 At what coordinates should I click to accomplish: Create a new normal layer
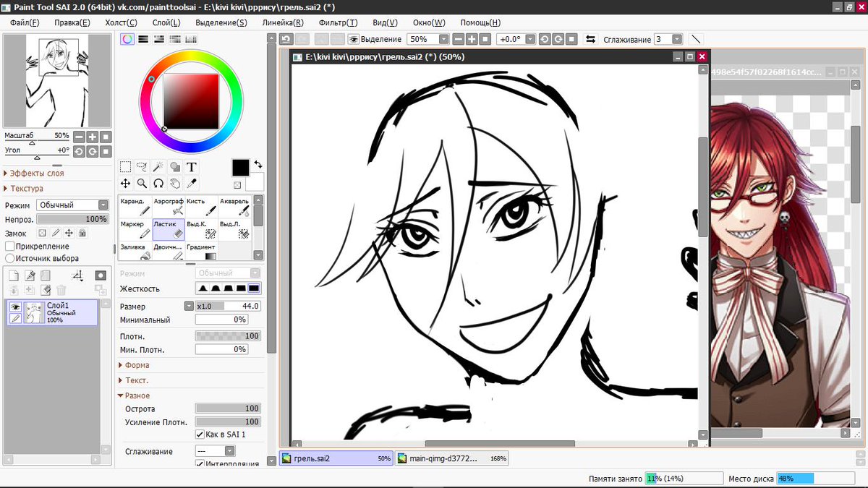14,275
